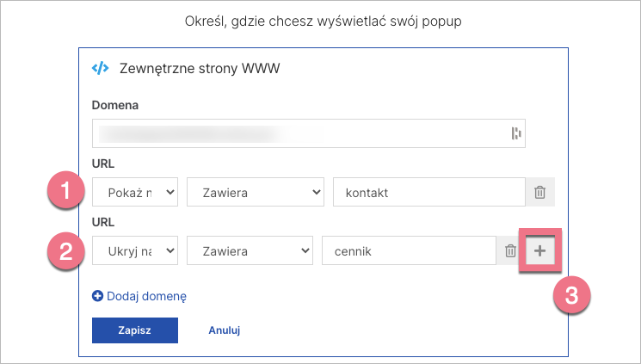Focus the URL field containing cennik

(409, 251)
